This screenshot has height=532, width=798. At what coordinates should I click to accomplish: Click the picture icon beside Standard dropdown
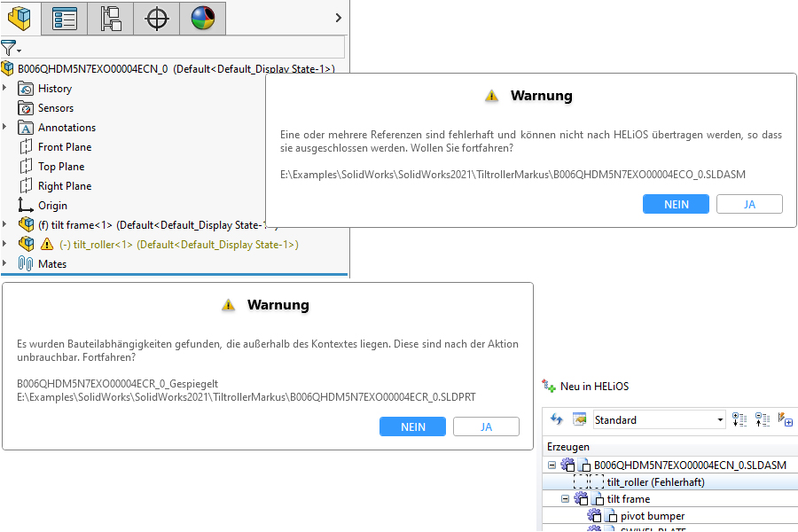[x=579, y=419]
